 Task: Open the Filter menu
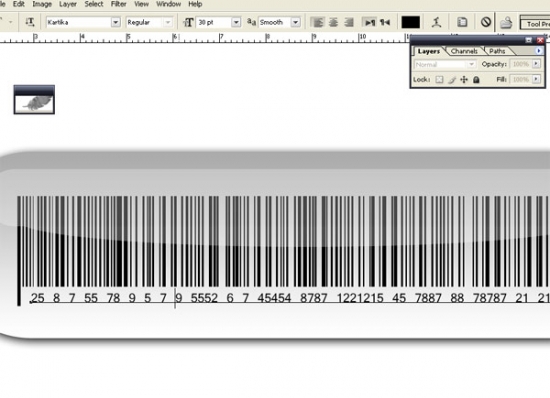pyautogui.click(x=119, y=4)
